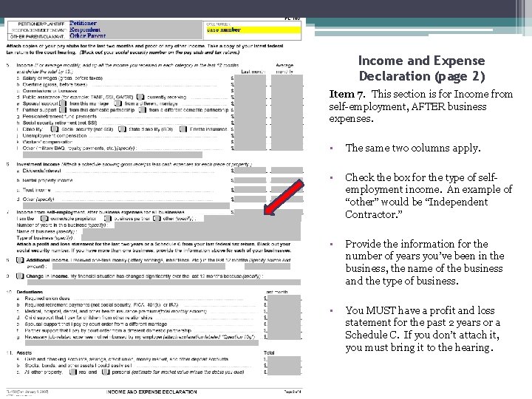Click the 'Item 7.' heading text
The image size is (532, 399).
tap(347, 94)
